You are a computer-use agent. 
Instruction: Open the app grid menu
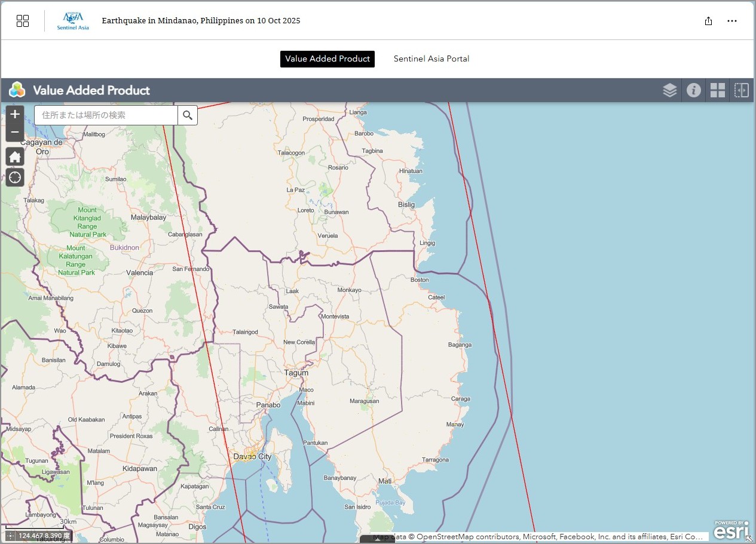click(23, 21)
